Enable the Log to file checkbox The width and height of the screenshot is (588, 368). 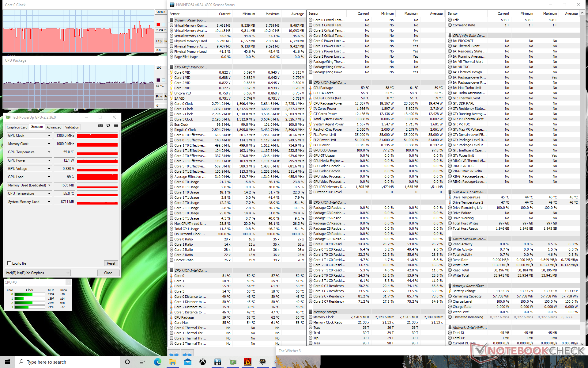tap(9, 263)
